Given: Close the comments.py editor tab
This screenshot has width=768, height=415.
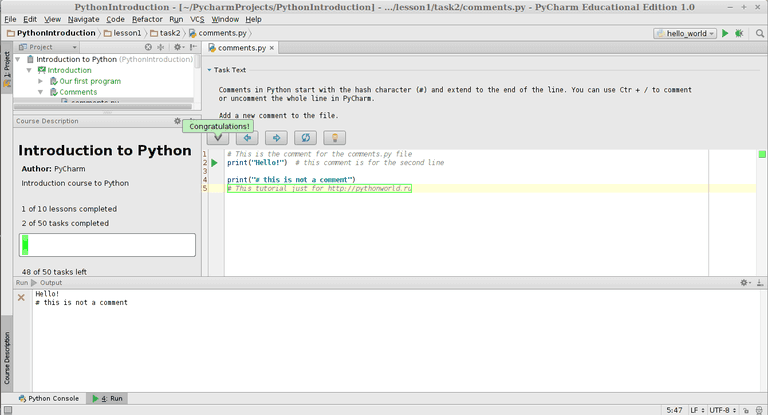Looking at the screenshot, I should (x=272, y=48).
